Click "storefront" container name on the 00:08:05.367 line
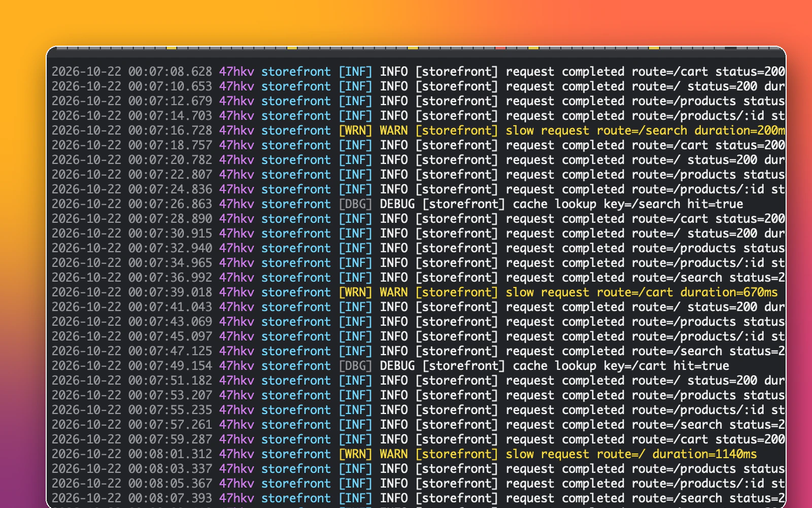The image size is (812, 508). pyautogui.click(x=296, y=484)
